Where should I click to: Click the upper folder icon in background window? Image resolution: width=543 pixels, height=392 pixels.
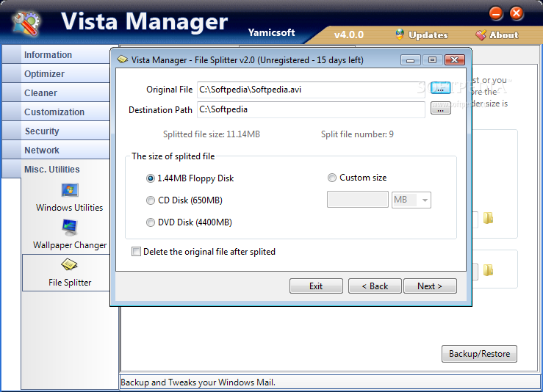point(488,218)
